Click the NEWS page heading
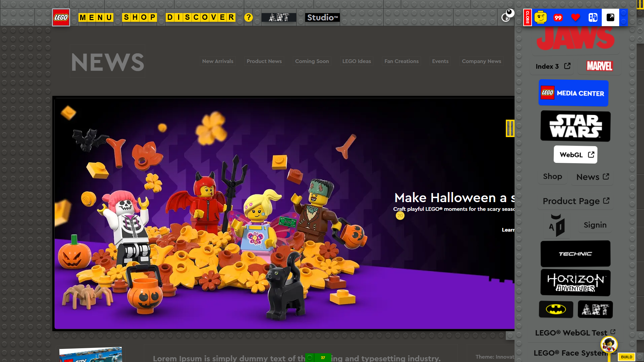Screen dimensions: 644x362 click(108, 62)
